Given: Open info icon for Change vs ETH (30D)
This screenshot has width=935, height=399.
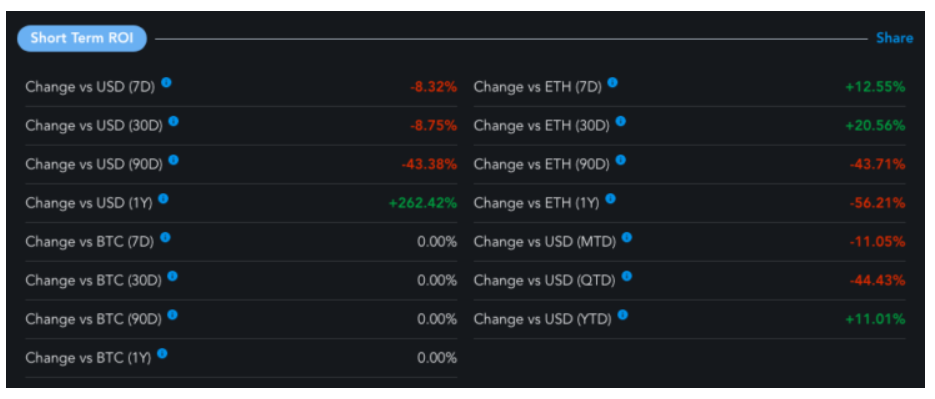Looking at the screenshot, I should [620, 121].
